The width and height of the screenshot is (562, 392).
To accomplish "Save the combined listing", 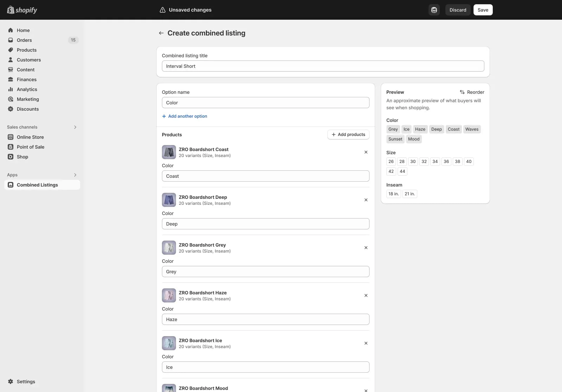I will [x=483, y=10].
